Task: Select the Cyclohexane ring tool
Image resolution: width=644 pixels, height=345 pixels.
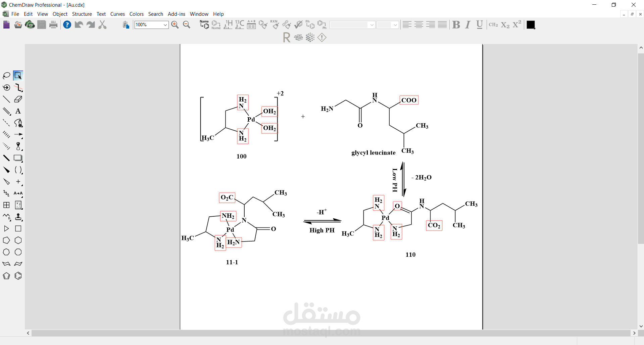Action: pyautogui.click(x=18, y=241)
